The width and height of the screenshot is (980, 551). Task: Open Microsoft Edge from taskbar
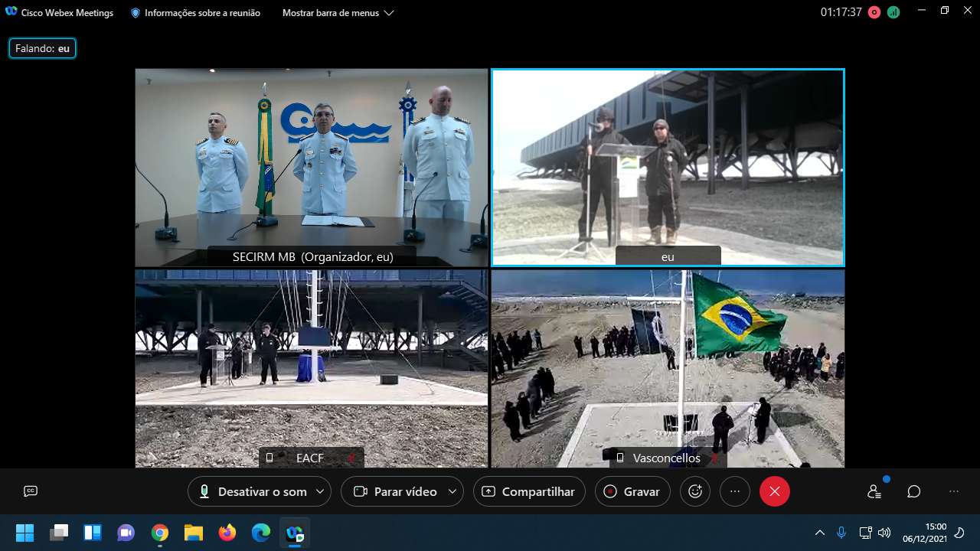(x=261, y=532)
